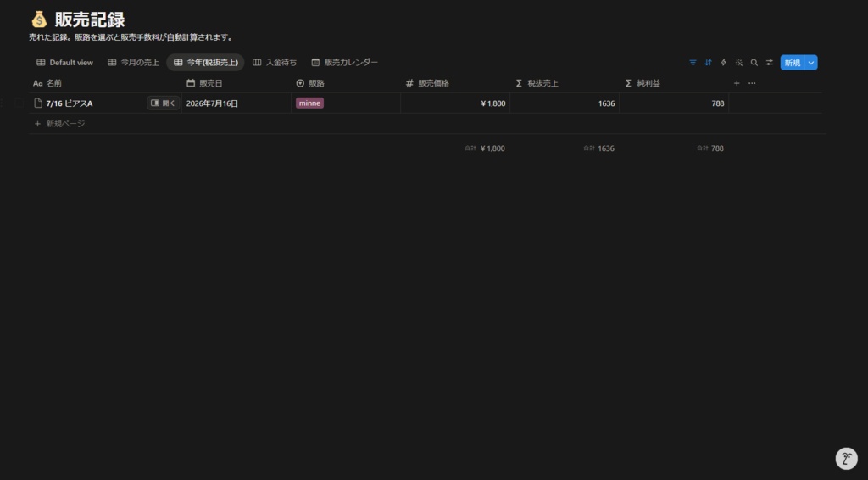Screen dimensions: 868x480
Task: Open the 販売価格 合計 ¥1,800 calculation menu
Action: click(484, 148)
